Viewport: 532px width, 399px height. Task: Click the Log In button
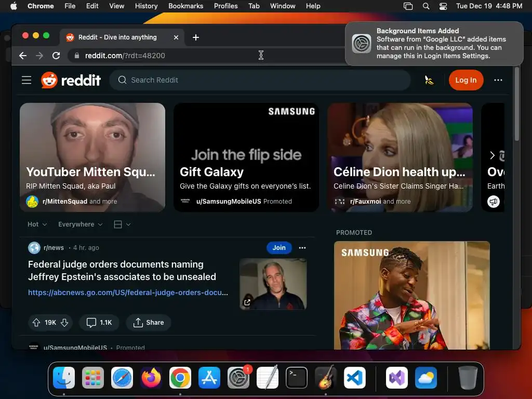click(466, 80)
